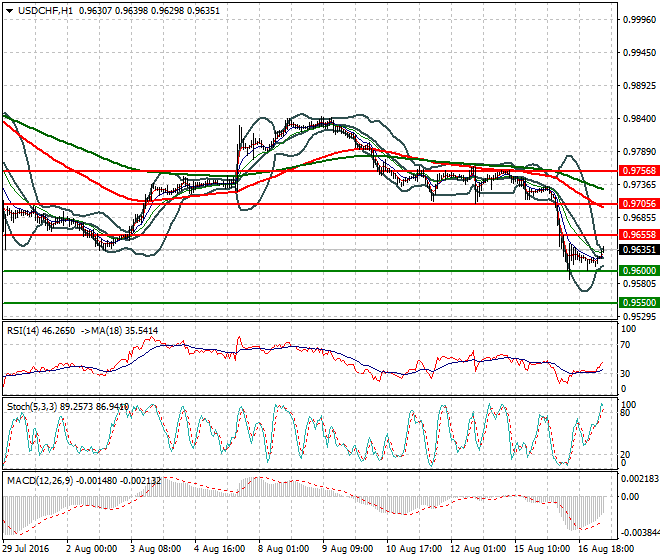Click the 80 level on Stochastic scale
The height and width of the screenshot is (560, 660).
(626, 412)
